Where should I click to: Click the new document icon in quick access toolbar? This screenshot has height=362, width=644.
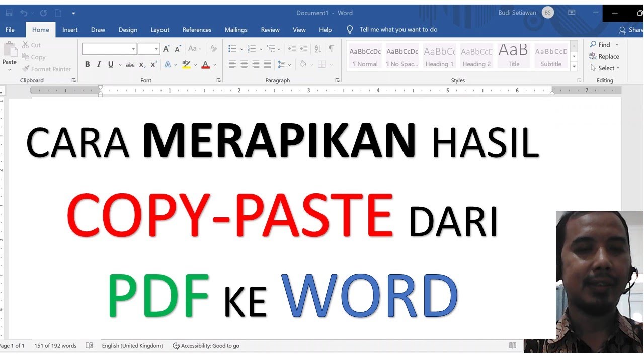pos(58,13)
